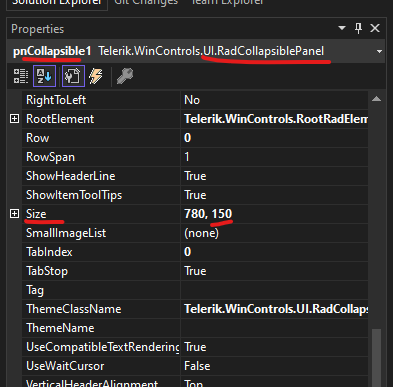This screenshot has height=387, width=393.
Task: Select the ShowHeaderLine property name
Action: (71, 176)
